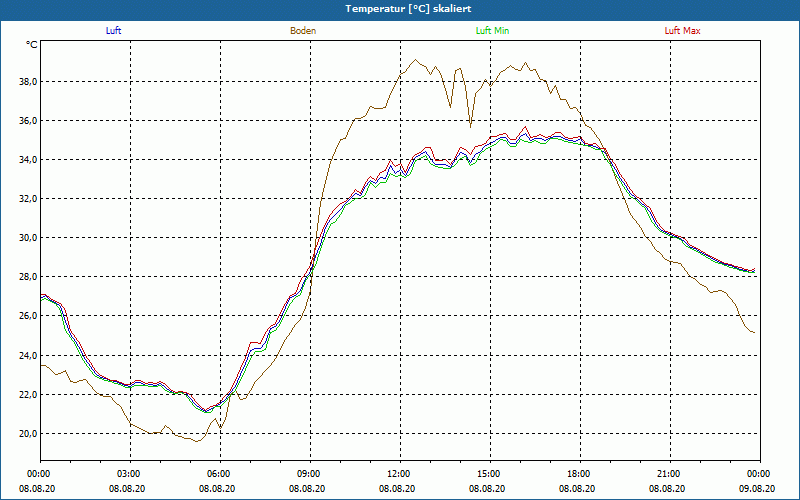Click the "36,0" y-axis value
This screenshot has height=500, width=800.
click(x=29, y=121)
